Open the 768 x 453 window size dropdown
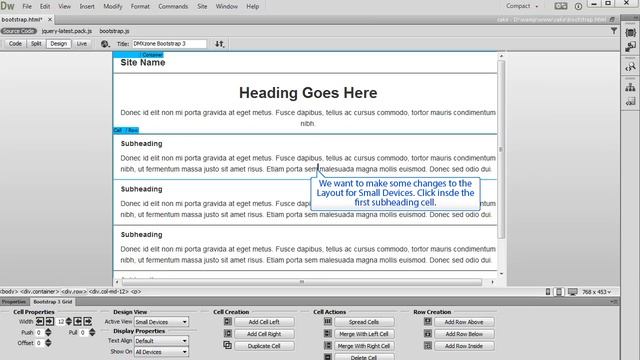640x360 pixels. 596,292
